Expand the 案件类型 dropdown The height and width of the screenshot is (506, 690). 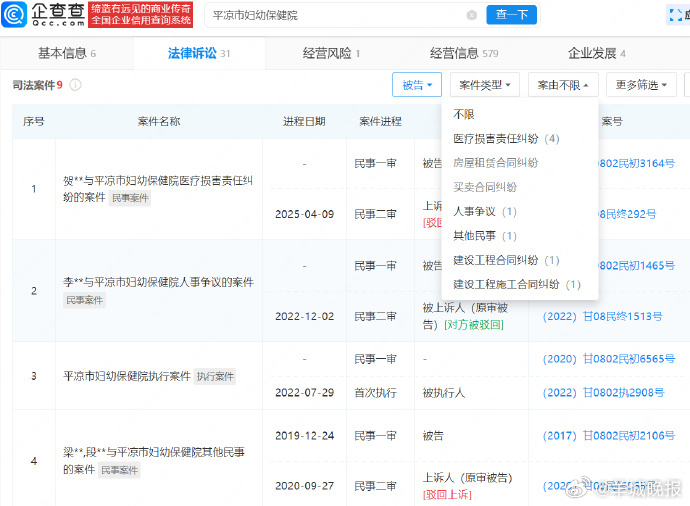[484, 84]
